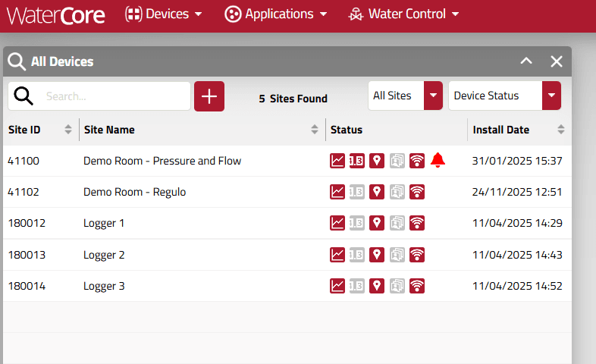Open the Logger 2 site row

coord(104,255)
